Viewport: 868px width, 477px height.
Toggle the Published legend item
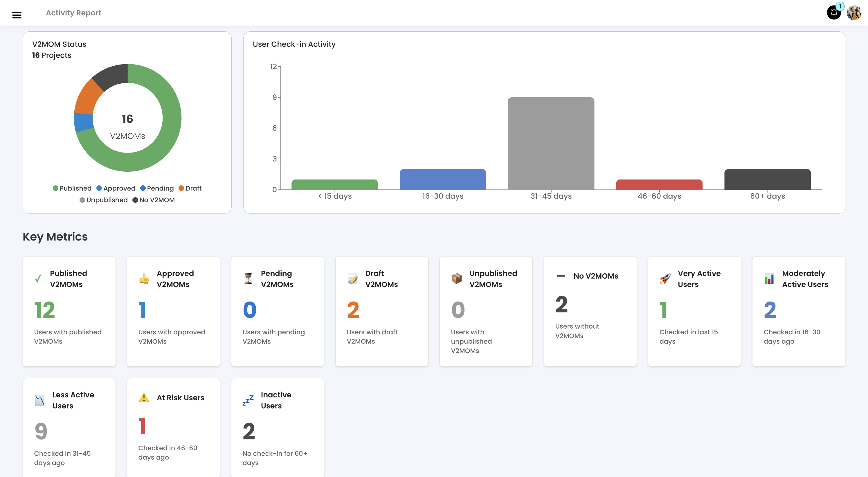[72, 188]
